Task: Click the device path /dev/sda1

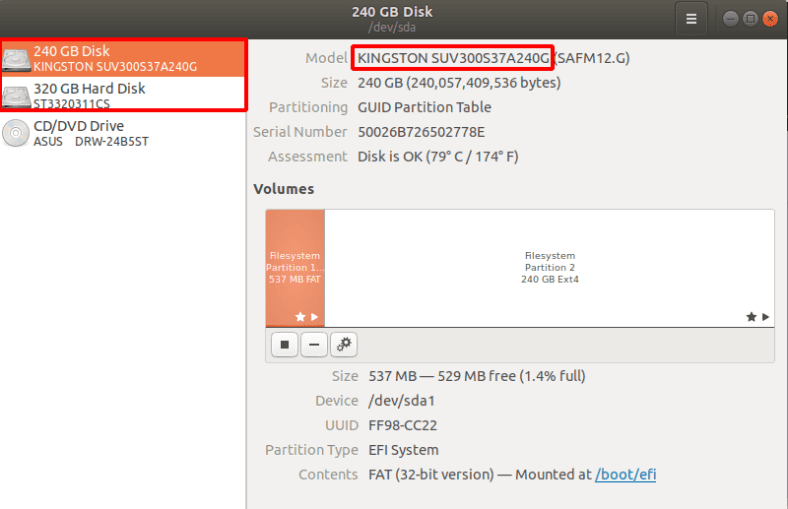Action: point(402,401)
